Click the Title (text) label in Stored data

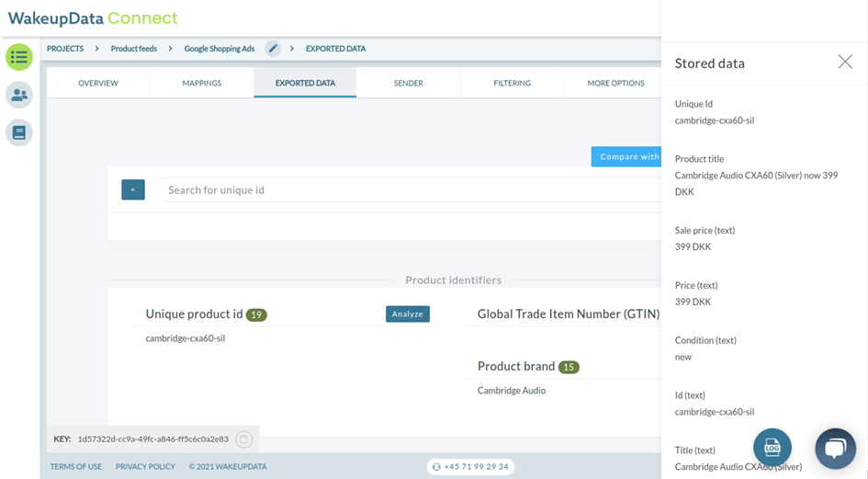[694, 450]
